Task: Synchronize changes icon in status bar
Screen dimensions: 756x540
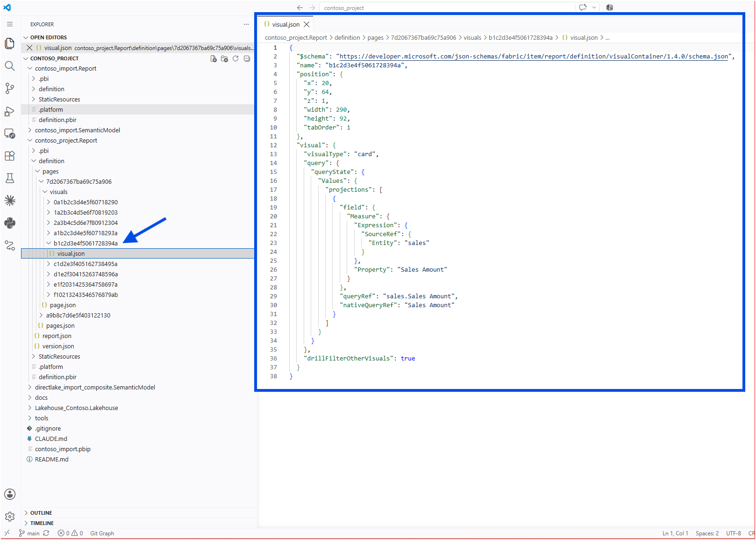Action: click(x=46, y=533)
